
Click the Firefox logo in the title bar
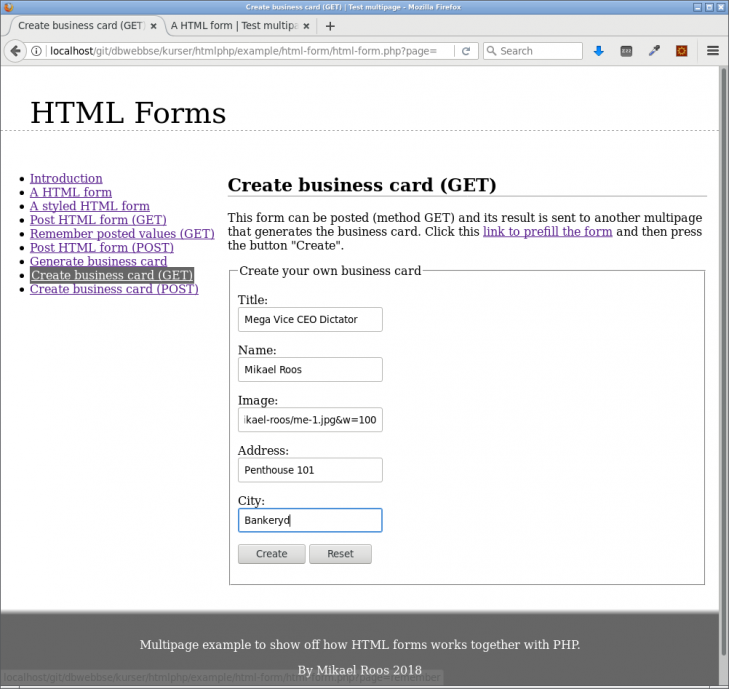[x=8, y=7]
